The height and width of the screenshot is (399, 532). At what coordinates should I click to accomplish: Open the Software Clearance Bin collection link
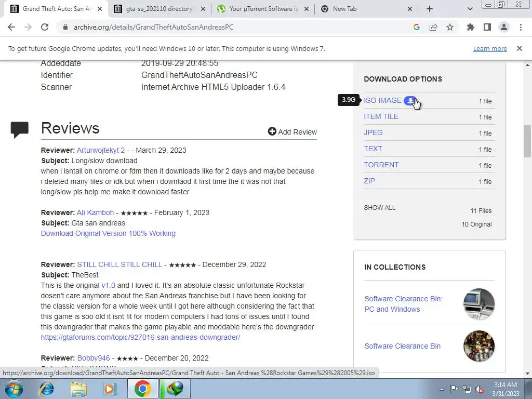click(x=403, y=346)
